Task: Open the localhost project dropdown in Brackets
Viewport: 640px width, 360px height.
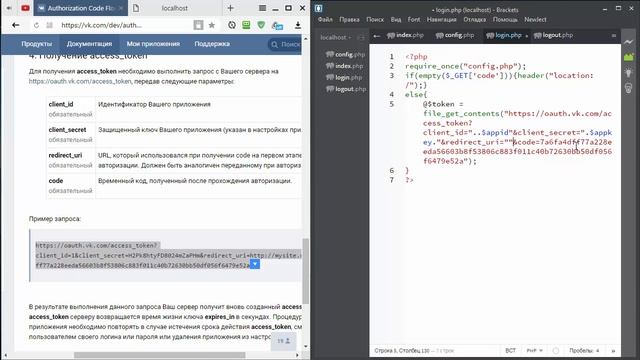Action: click(x=336, y=38)
